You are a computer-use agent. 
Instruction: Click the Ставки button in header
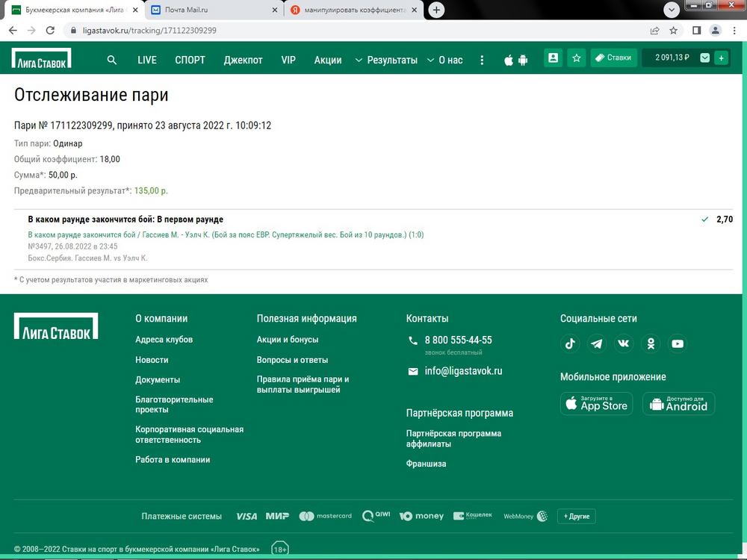click(x=613, y=57)
